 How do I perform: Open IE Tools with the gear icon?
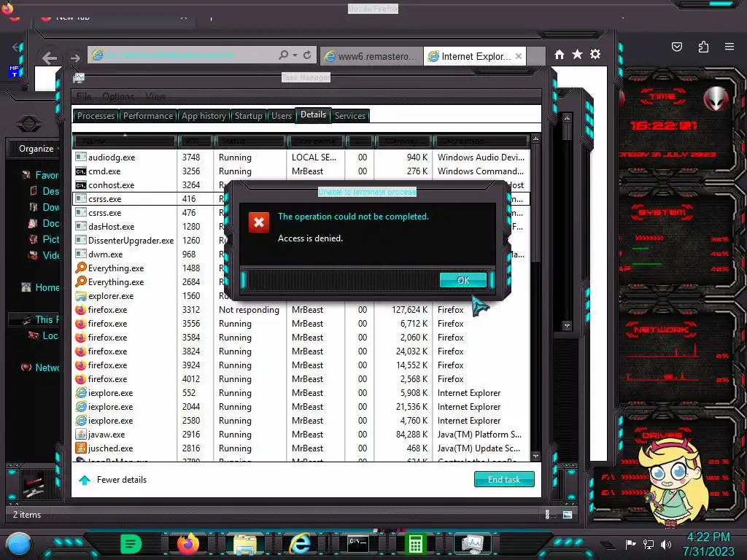(595, 54)
